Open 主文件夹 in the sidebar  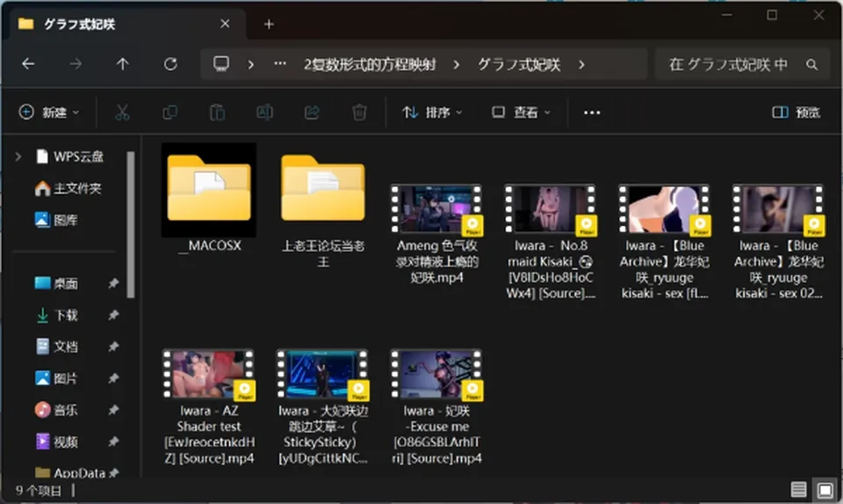(x=68, y=188)
